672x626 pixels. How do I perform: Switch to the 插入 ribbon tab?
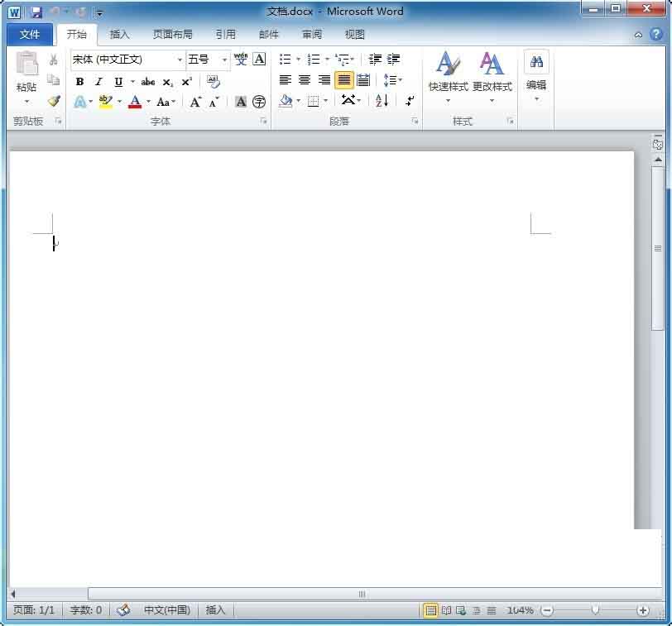120,35
